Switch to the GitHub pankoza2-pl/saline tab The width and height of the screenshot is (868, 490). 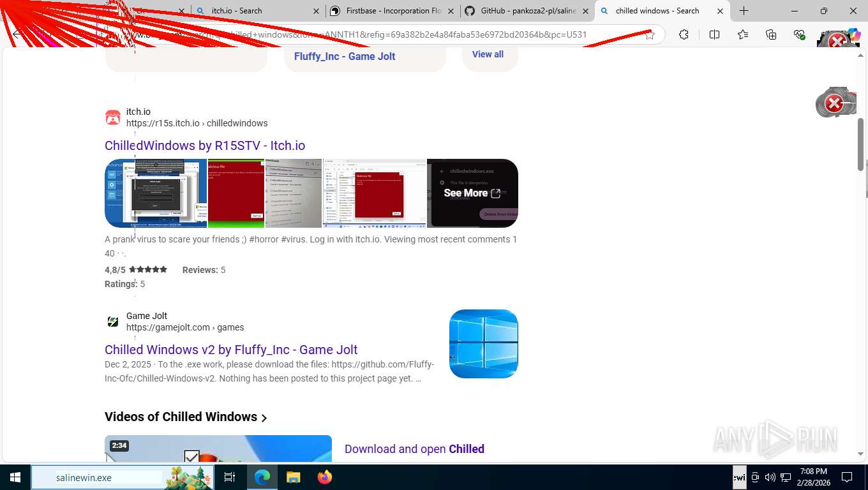tap(527, 11)
